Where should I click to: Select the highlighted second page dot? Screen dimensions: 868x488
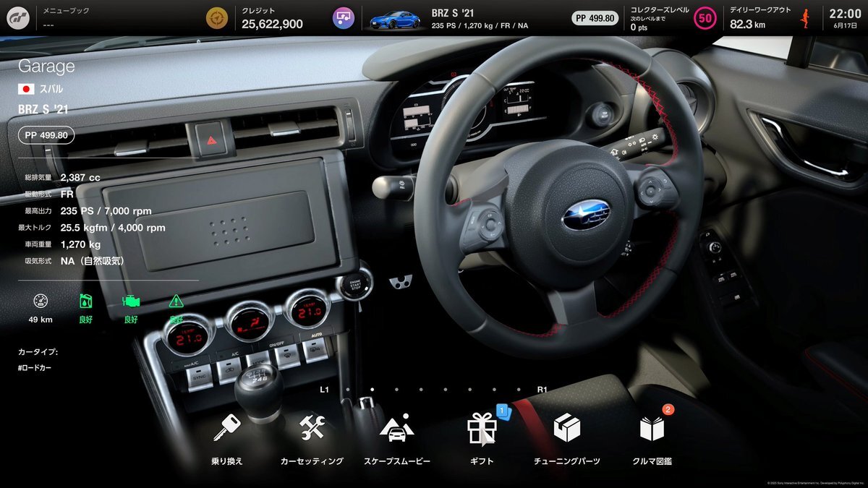[373, 390]
